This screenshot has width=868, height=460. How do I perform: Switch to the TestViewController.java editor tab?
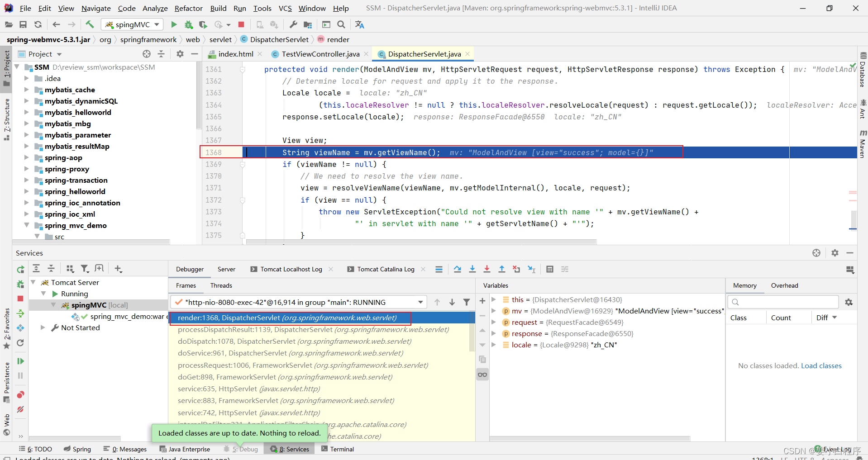320,54
